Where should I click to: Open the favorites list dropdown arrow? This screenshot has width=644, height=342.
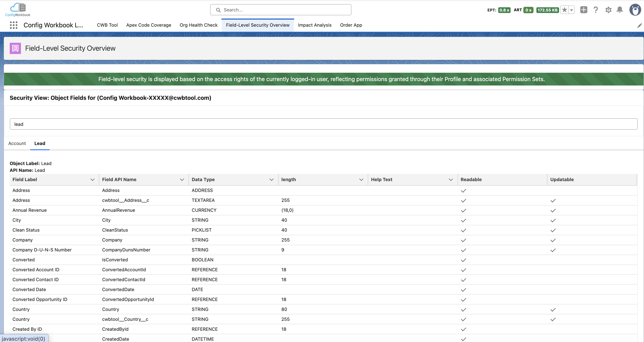coord(571,10)
